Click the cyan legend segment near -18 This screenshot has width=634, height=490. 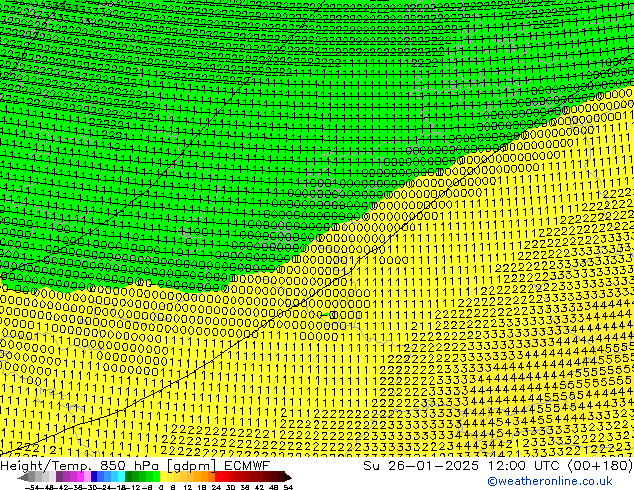coord(121,477)
